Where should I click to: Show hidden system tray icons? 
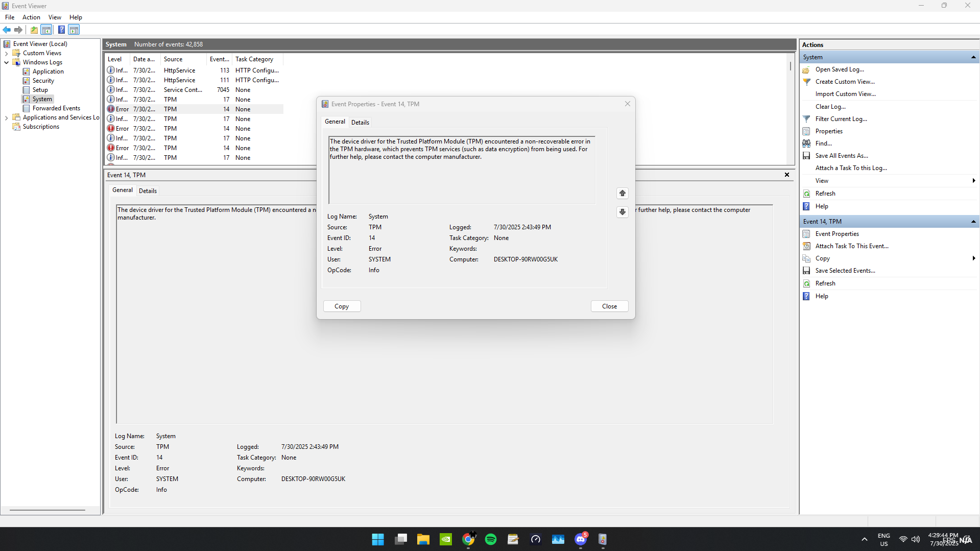(864, 539)
